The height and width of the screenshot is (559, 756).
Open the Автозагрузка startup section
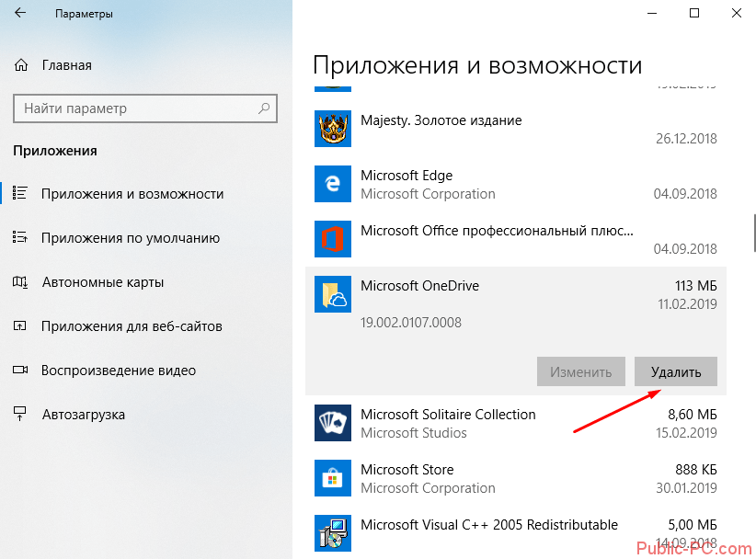[x=83, y=415]
